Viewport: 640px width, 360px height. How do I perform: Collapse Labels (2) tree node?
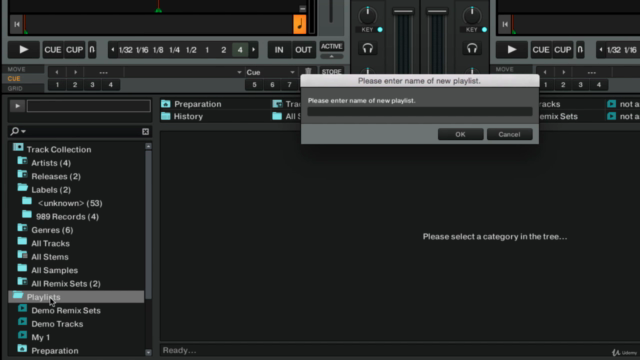22,189
